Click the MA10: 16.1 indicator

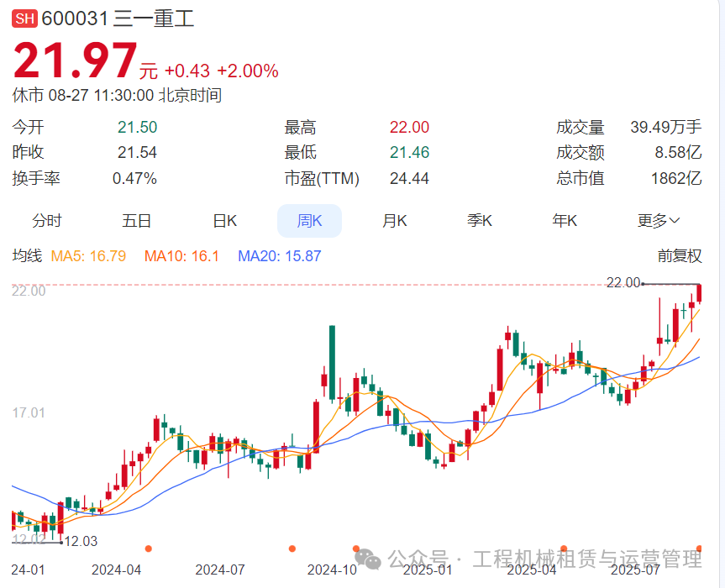tap(181, 255)
